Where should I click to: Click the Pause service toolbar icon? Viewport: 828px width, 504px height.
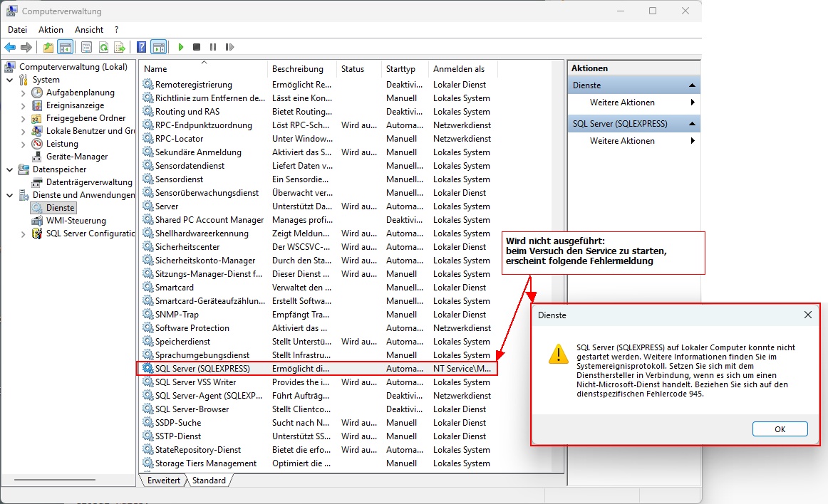click(213, 47)
